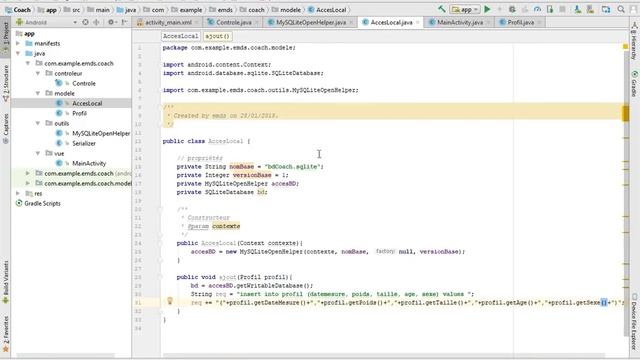Click the Coach breadcrumb in navigation bar
This screenshot has width=640, height=360.
(18, 9)
